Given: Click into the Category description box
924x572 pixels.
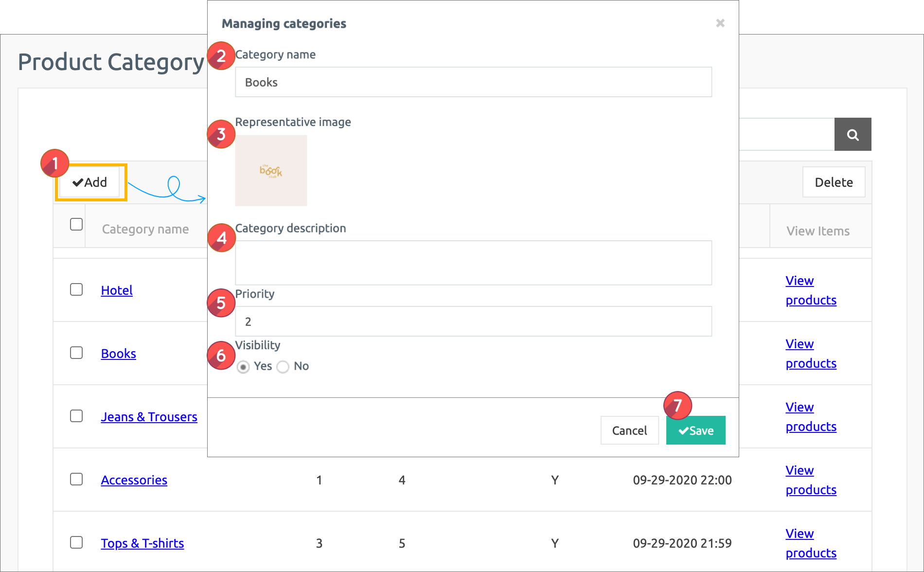Looking at the screenshot, I should click(x=473, y=263).
